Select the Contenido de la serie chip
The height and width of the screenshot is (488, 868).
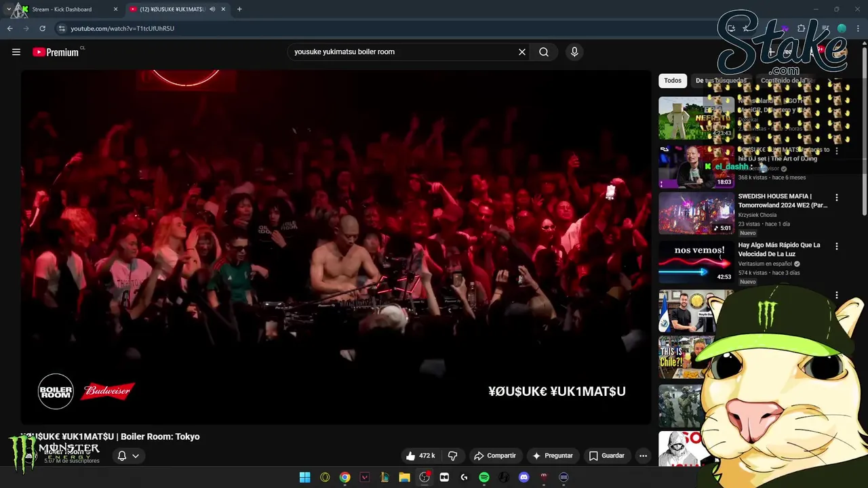click(787, 81)
